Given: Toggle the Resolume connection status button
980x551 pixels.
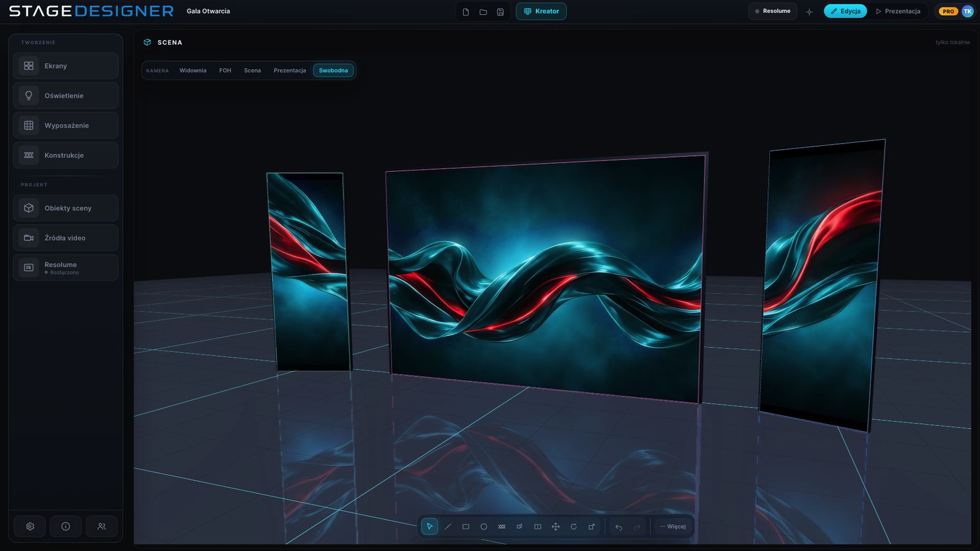Looking at the screenshot, I should [x=772, y=11].
